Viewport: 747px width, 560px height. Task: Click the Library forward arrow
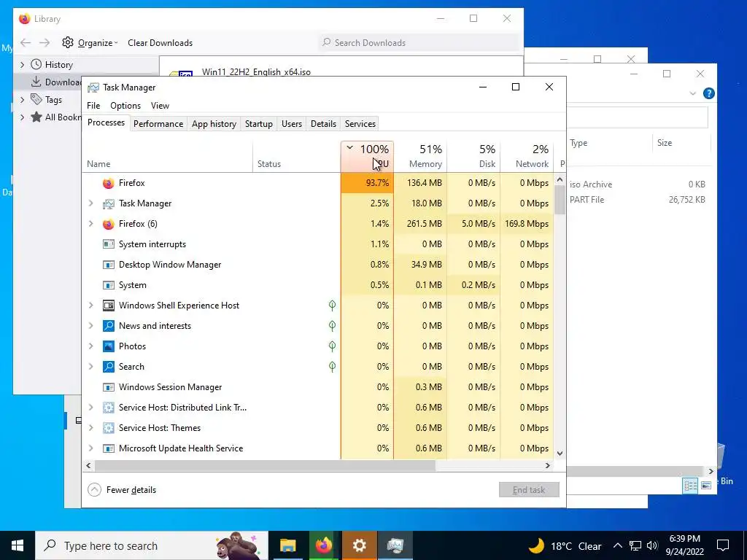(x=44, y=43)
